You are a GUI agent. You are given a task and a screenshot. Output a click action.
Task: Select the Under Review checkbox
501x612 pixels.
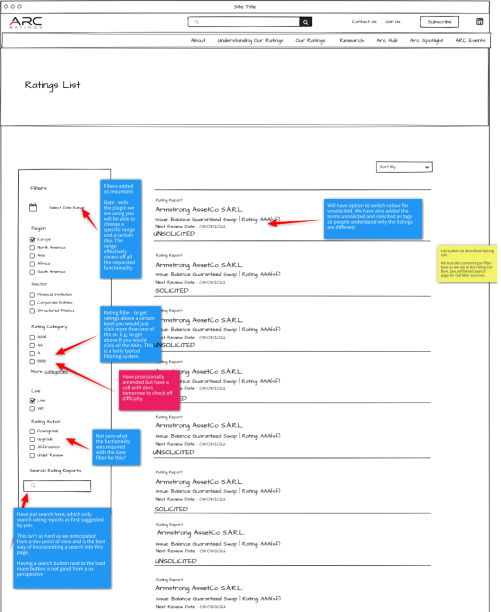point(32,455)
